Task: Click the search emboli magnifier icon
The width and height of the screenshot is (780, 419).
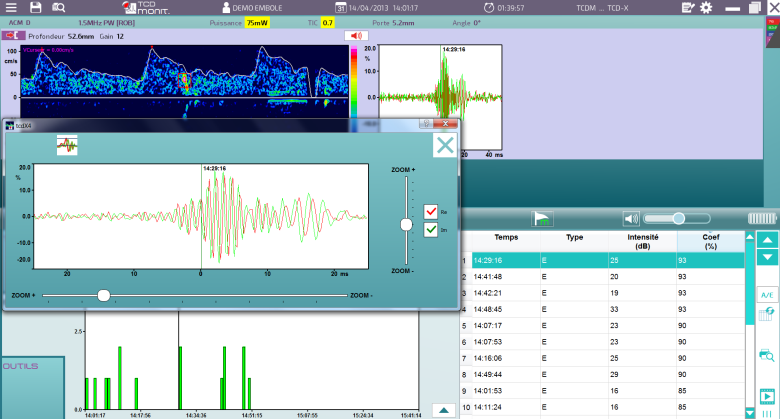Action: coord(766,355)
